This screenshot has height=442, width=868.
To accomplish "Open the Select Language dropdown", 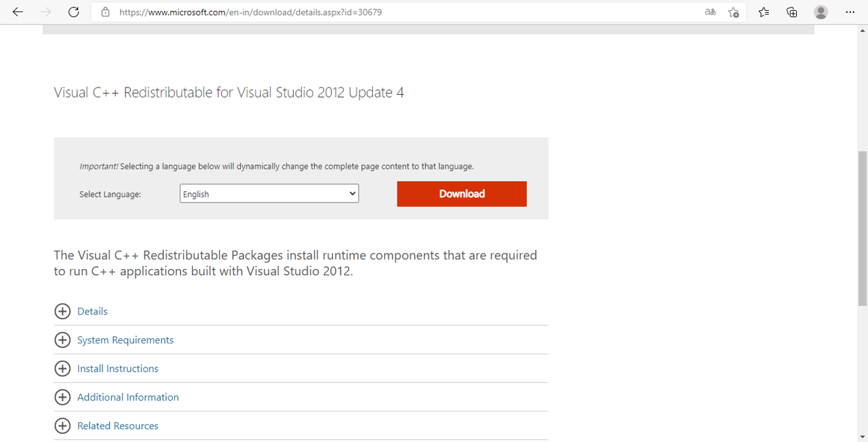I will point(269,193).
